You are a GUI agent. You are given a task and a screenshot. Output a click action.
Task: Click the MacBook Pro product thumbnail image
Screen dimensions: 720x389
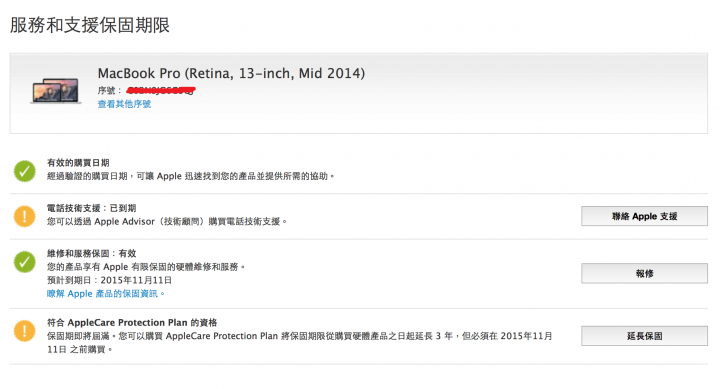(56, 90)
